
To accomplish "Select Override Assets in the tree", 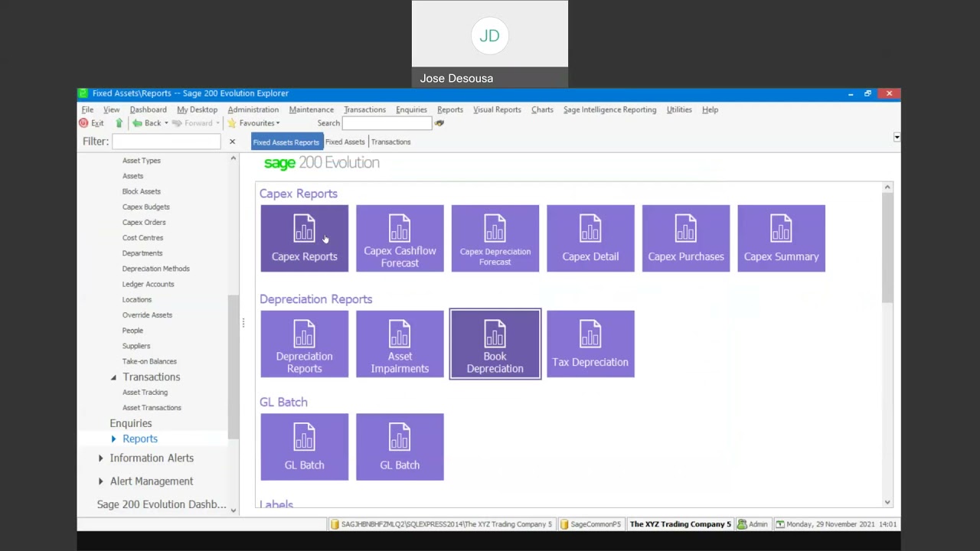I will pos(147,315).
